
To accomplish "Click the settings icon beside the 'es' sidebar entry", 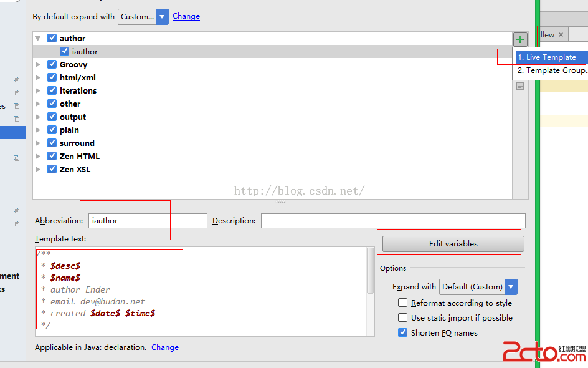I will pos(16,105).
